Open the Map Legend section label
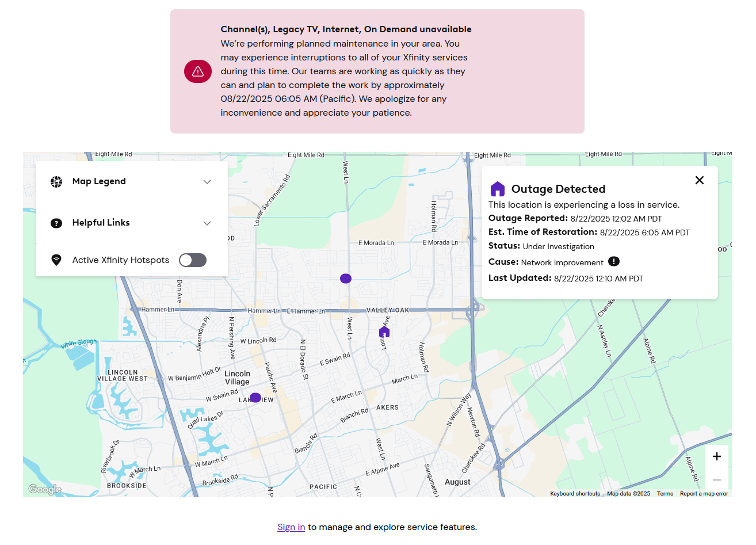756x545 pixels. tap(99, 181)
